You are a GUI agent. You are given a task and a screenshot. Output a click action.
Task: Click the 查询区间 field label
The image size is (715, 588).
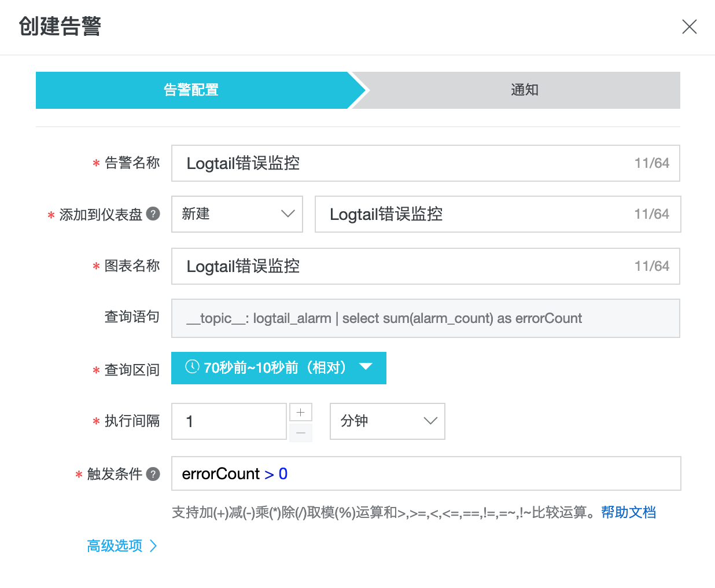pos(132,370)
